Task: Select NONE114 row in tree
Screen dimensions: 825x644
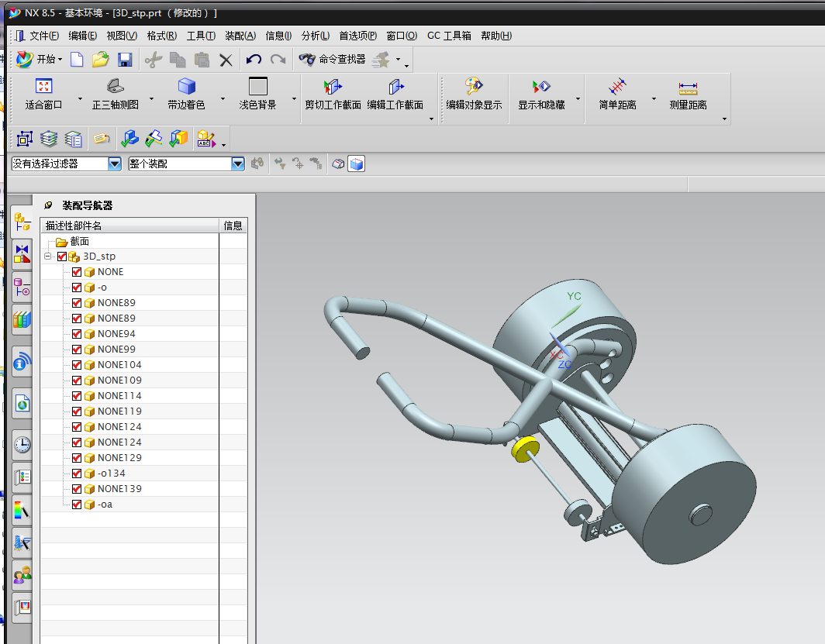Action: [x=119, y=396]
